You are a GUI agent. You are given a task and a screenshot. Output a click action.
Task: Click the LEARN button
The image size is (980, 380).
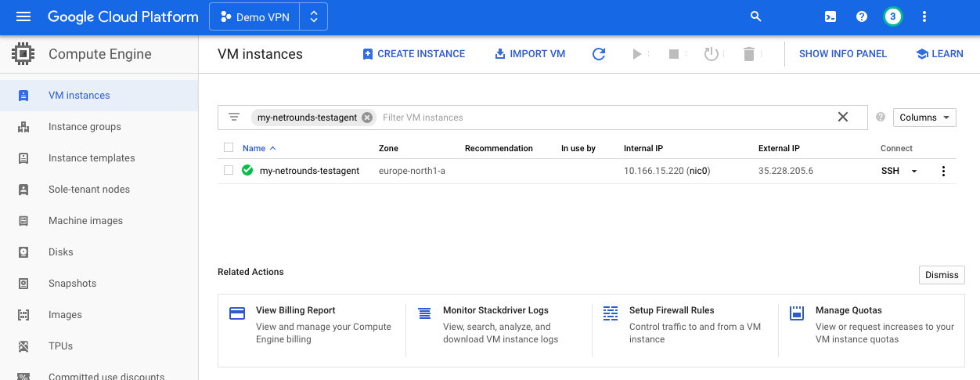pos(939,54)
